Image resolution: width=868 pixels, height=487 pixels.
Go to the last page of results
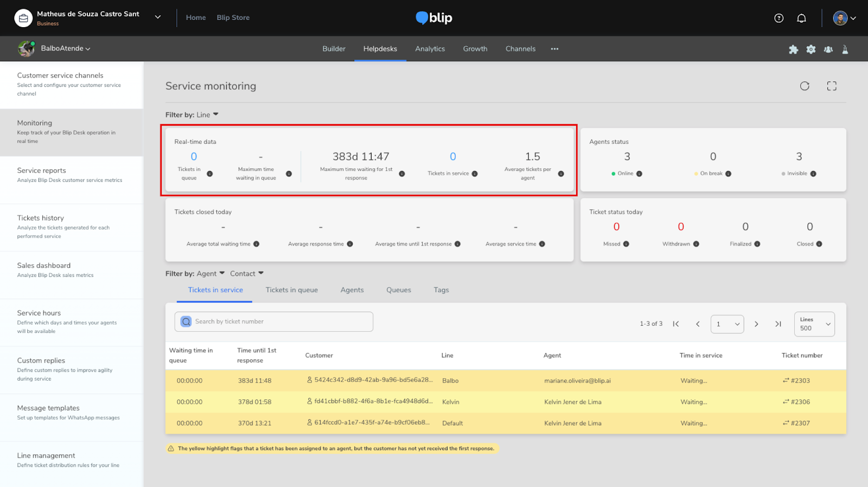click(x=778, y=324)
